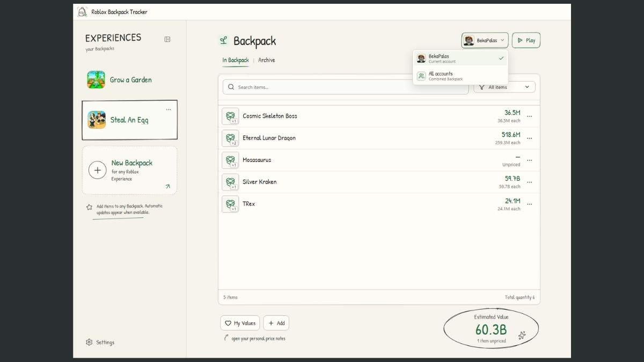
Task: Open the BekaPalas account dropdown
Action: click(485, 40)
